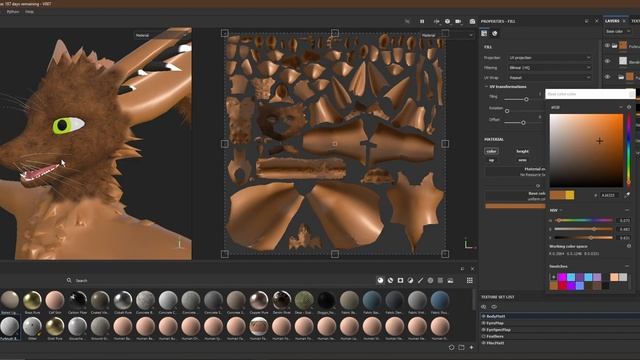
Task: Collapse the UV transformations section
Action: coord(487,87)
